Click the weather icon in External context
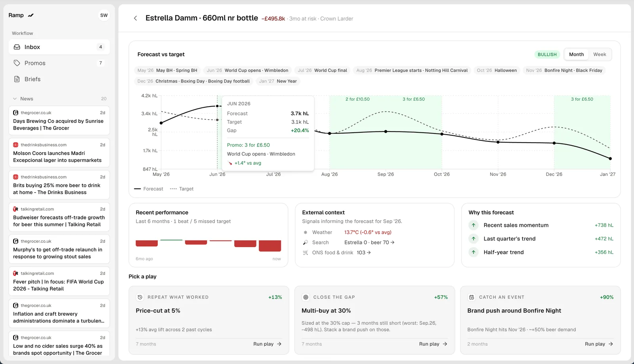Viewport: 634px width, 364px height. coord(306,233)
